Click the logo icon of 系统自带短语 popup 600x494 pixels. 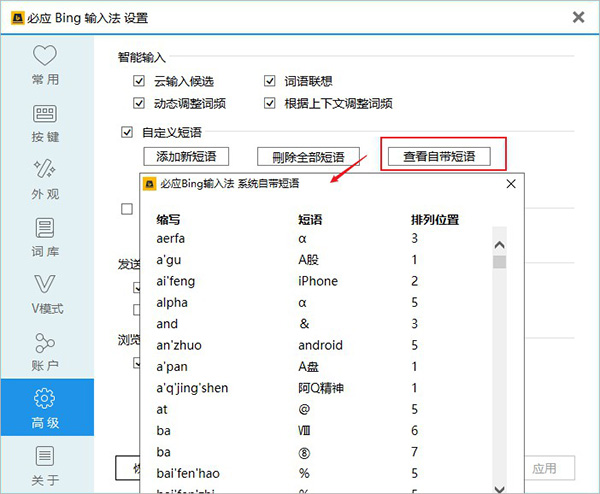tap(149, 184)
